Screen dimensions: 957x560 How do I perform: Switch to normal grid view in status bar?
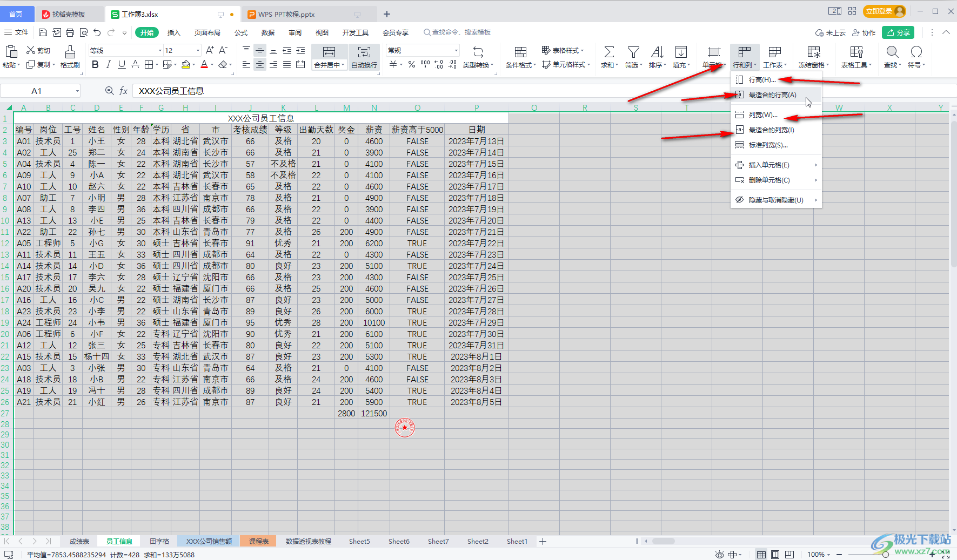pyautogui.click(x=761, y=555)
